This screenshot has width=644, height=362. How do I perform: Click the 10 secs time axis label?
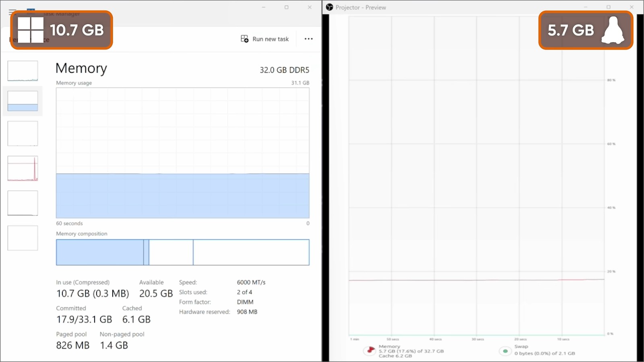click(563, 339)
